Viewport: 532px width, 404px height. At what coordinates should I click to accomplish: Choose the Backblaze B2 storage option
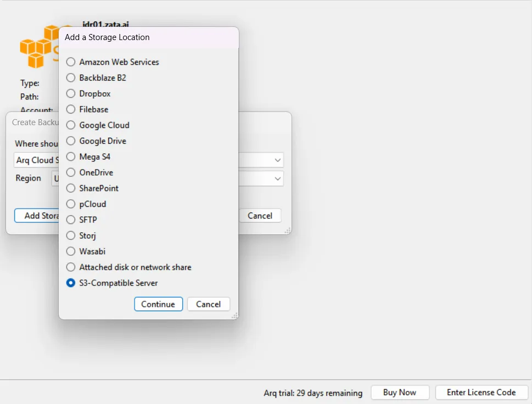click(71, 78)
